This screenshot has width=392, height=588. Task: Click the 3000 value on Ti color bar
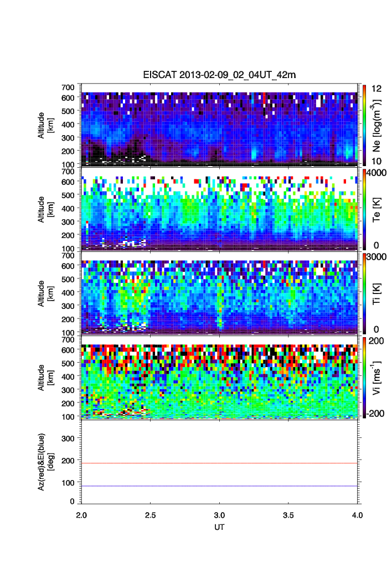(x=376, y=257)
